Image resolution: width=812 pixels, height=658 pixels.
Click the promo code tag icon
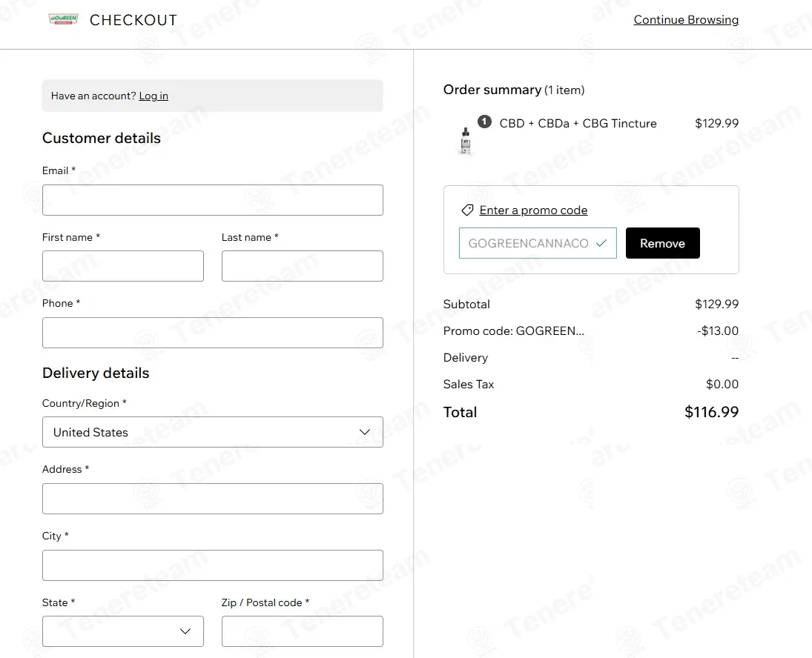pyautogui.click(x=467, y=210)
